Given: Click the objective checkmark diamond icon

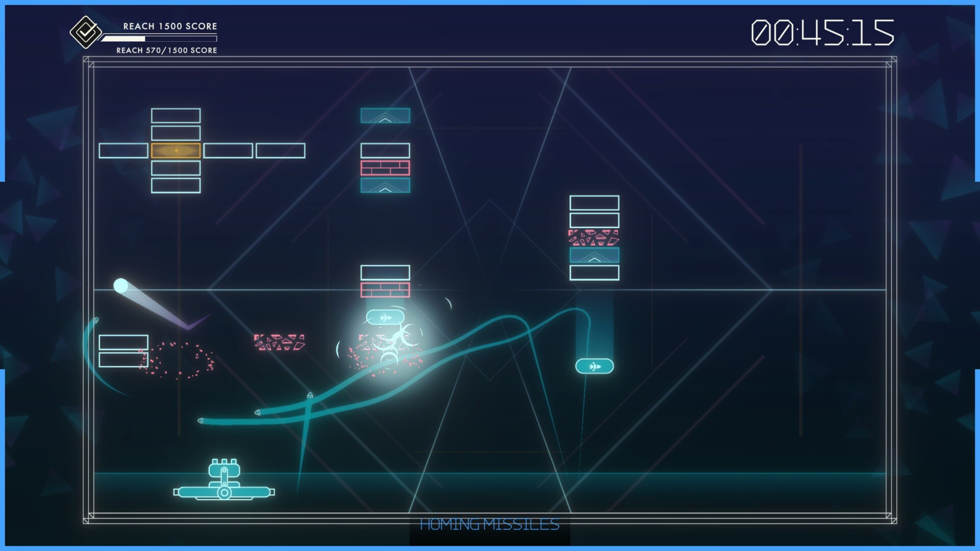Looking at the screenshot, I should point(85,32).
